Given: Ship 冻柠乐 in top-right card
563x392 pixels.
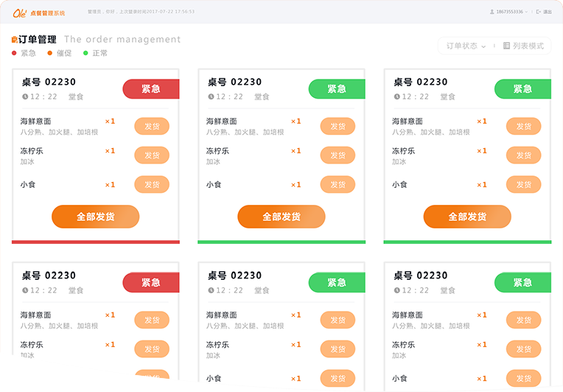Looking at the screenshot, I should [523, 155].
